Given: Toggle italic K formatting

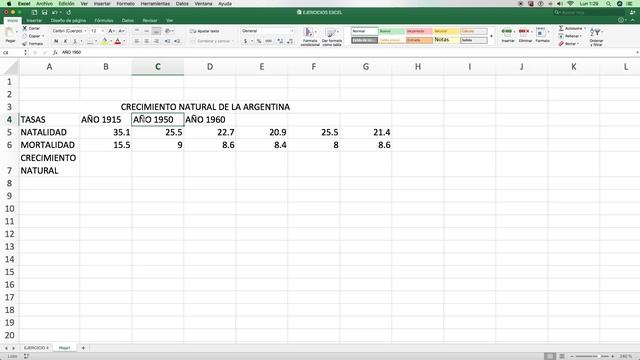Looking at the screenshot, I should tap(65, 41).
